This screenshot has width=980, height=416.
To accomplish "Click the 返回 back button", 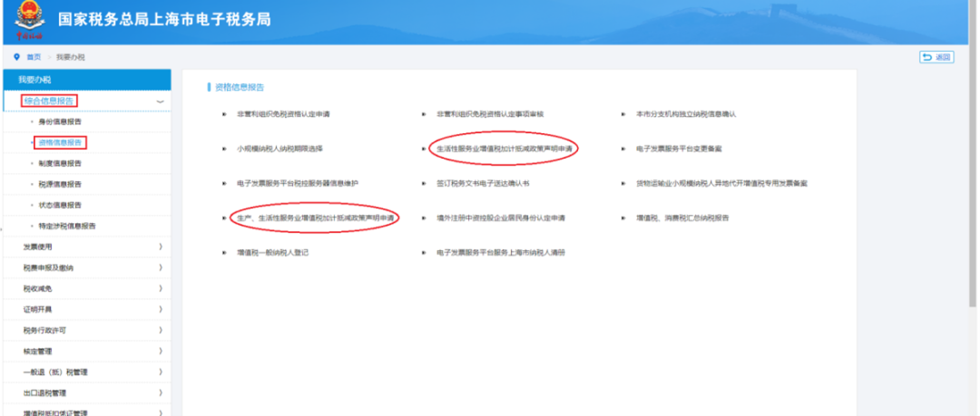I will (x=936, y=57).
